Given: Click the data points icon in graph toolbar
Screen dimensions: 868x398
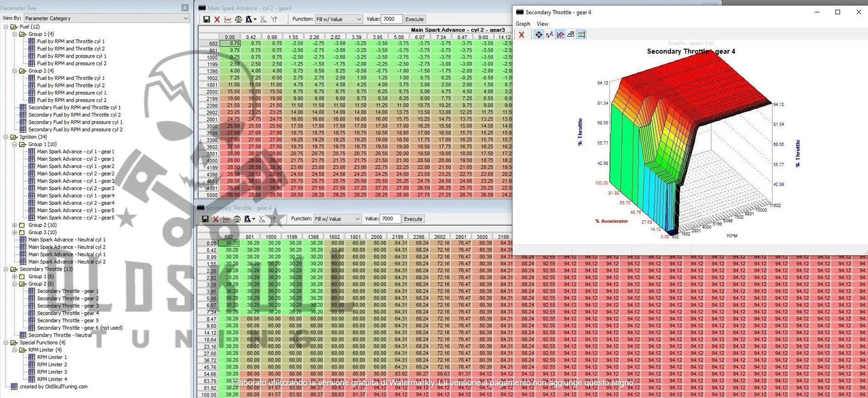Looking at the screenshot, I should click(x=549, y=35).
